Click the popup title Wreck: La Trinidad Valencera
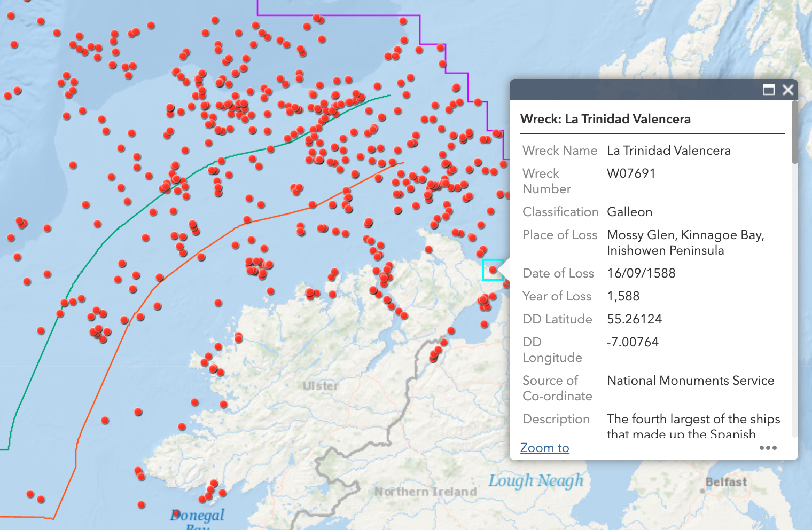Screen dimensions: 812x530 click(x=605, y=119)
